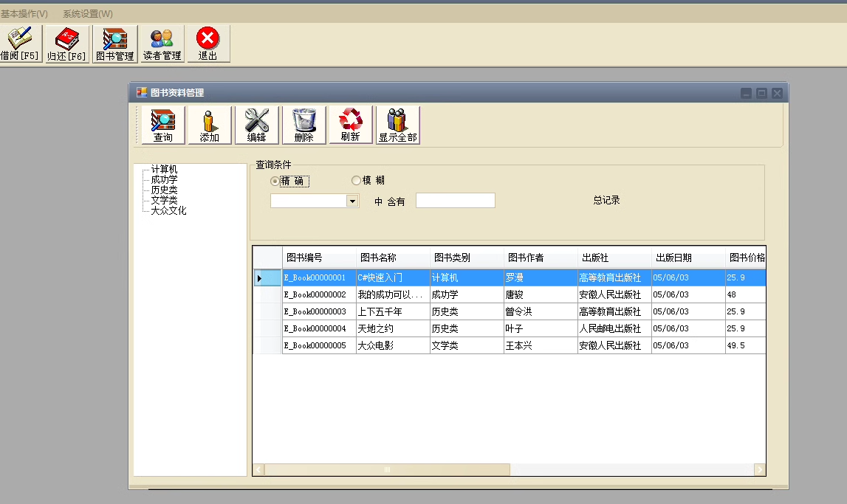Screen dimensions: 847x504
Task: Click the 添加 add book button
Action: [210, 125]
